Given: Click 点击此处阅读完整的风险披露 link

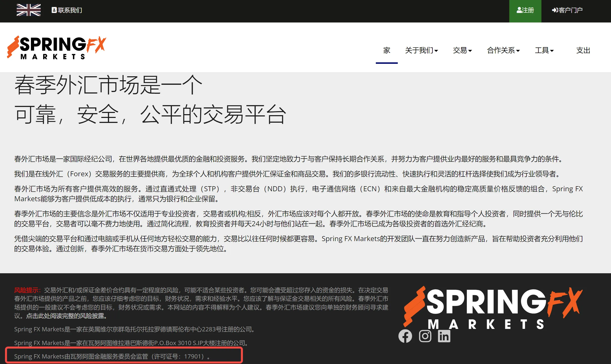Looking at the screenshot, I should coord(66,316).
